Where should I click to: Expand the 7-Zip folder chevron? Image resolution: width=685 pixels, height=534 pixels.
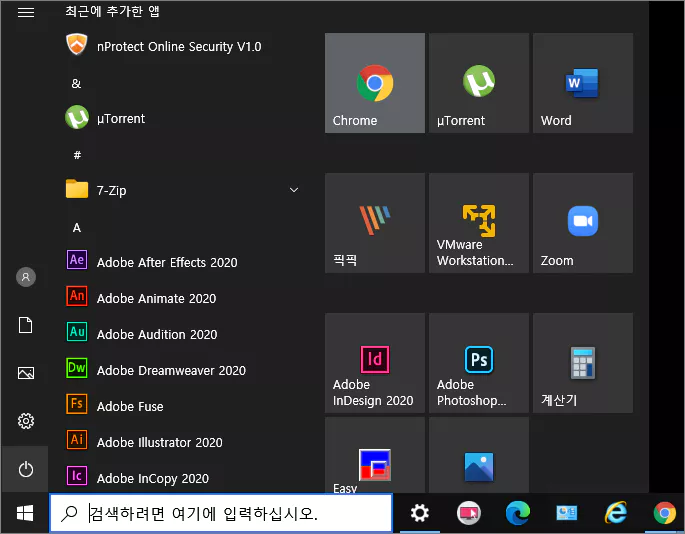[x=294, y=190]
